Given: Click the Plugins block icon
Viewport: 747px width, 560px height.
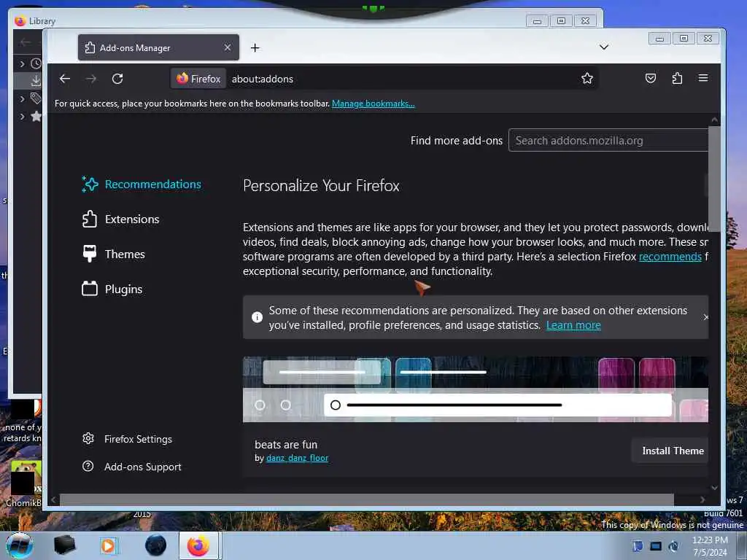Looking at the screenshot, I should (90, 289).
